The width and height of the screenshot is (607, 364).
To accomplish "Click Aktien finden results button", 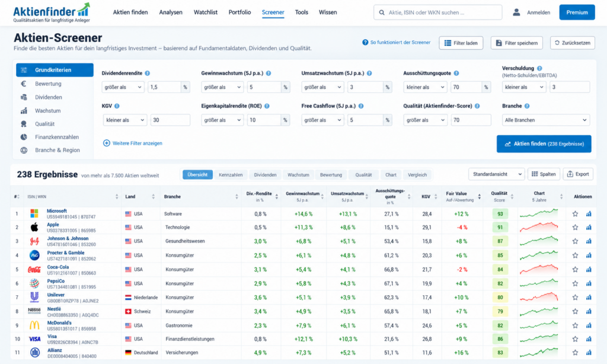I will [x=544, y=143].
